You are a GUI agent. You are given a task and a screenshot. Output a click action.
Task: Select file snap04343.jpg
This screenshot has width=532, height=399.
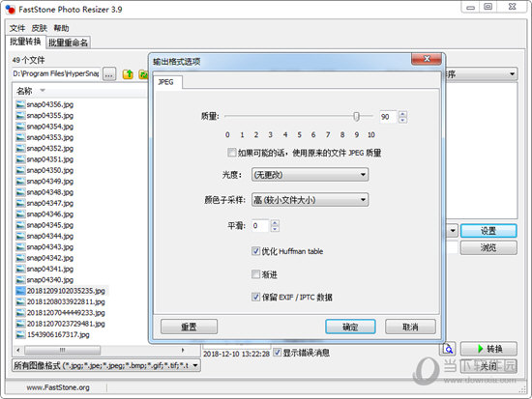pyautogui.click(x=50, y=247)
